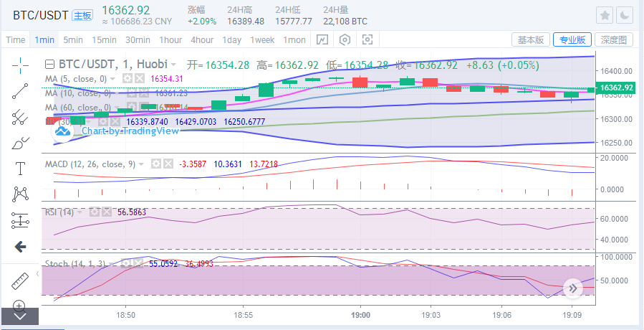Remove the Stoch indicator
The width and height of the screenshot is (644, 330).
[138, 263]
